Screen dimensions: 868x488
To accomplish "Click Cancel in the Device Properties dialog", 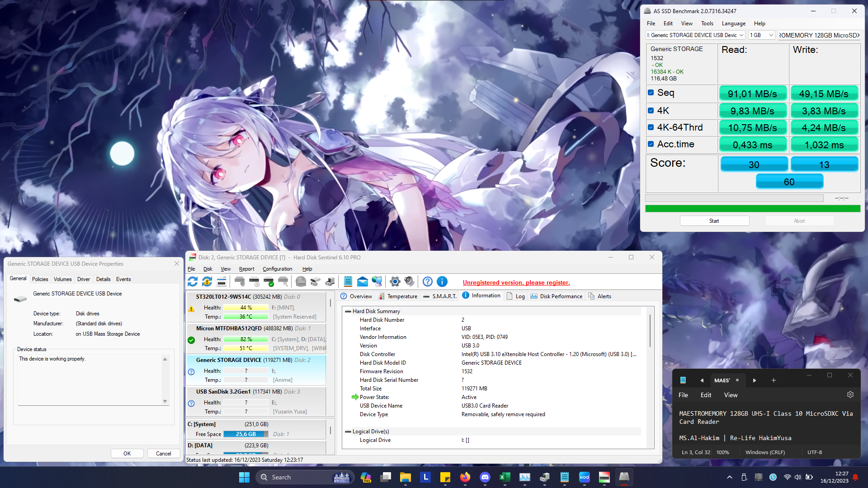I will [164, 454].
